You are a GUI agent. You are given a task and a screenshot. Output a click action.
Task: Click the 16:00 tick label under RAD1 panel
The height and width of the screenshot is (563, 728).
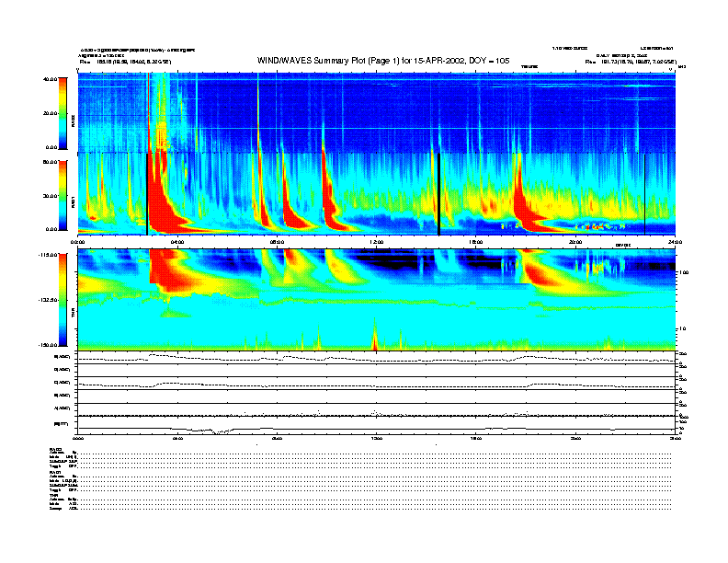click(476, 242)
